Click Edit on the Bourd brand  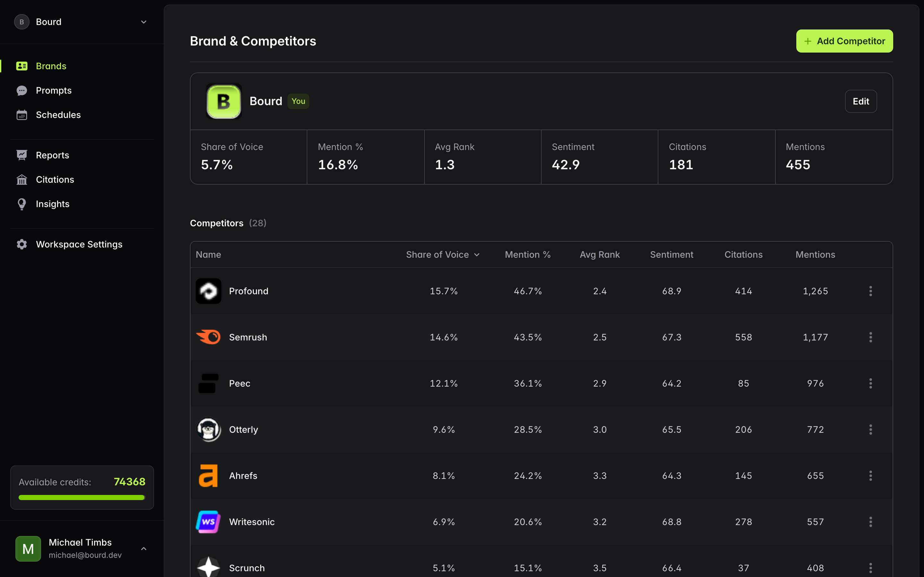click(x=860, y=102)
